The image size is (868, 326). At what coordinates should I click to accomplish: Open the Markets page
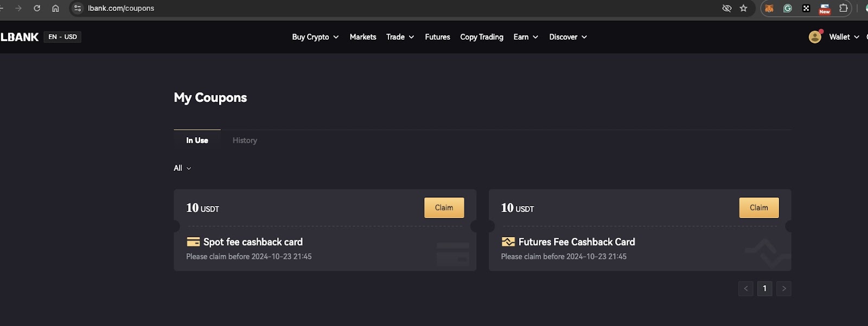tap(363, 37)
